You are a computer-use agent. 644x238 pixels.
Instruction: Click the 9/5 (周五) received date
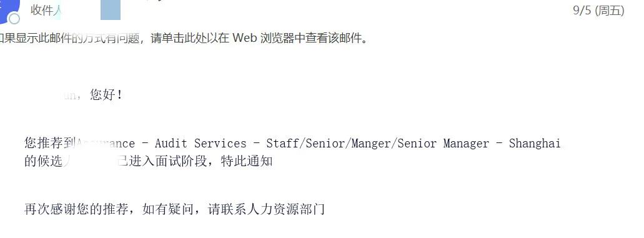tap(598, 11)
